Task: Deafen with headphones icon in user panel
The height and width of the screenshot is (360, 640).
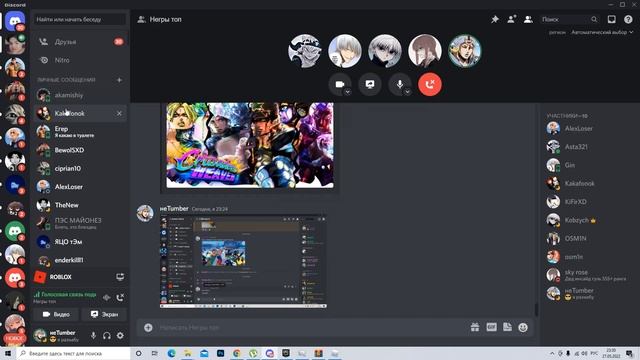Action: point(107,336)
